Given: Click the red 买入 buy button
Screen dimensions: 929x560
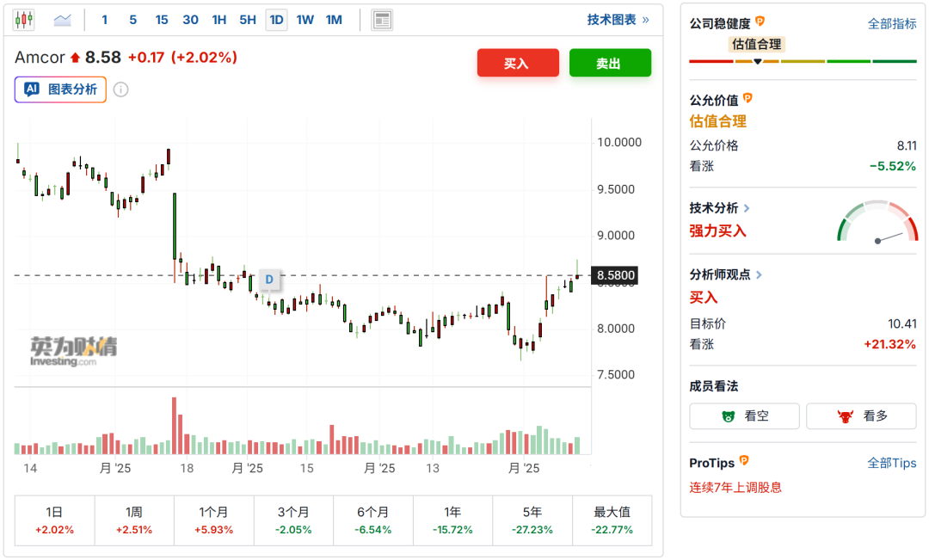Looking at the screenshot, I should pos(518,63).
